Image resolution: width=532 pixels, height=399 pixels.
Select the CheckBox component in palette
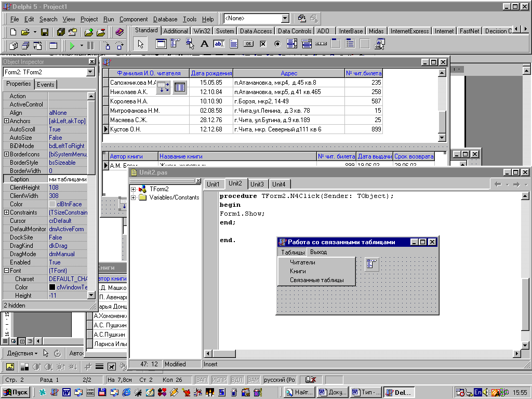[x=263, y=44]
